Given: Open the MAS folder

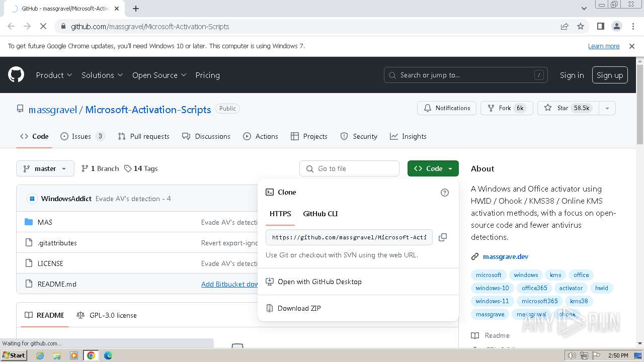Looking at the screenshot, I should pos(45,222).
